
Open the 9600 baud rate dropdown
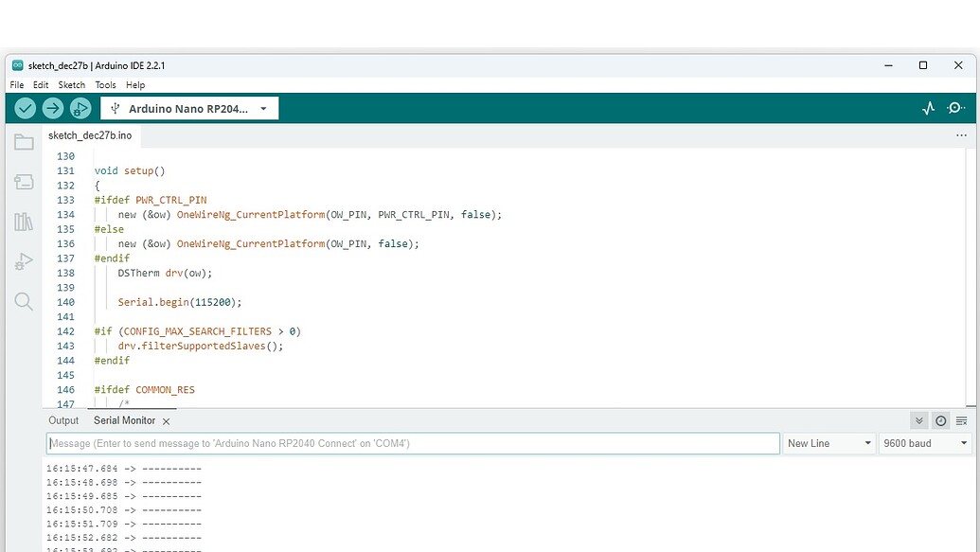923,442
